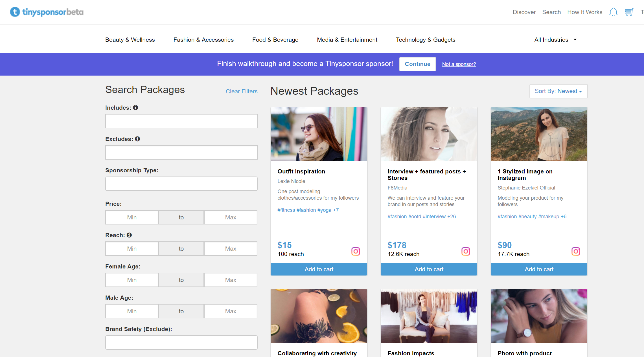
Task: Click the Outfit Inspiration title
Action: click(301, 171)
